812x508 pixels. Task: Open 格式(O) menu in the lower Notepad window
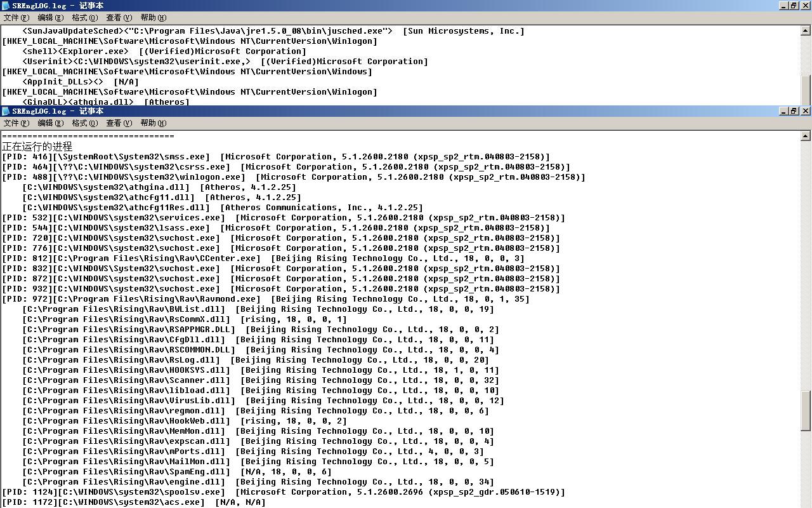coord(85,123)
